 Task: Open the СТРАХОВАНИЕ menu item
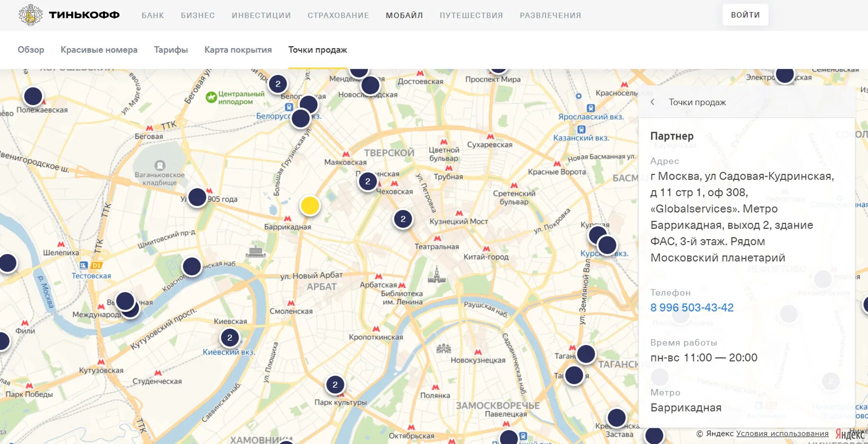point(338,15)
